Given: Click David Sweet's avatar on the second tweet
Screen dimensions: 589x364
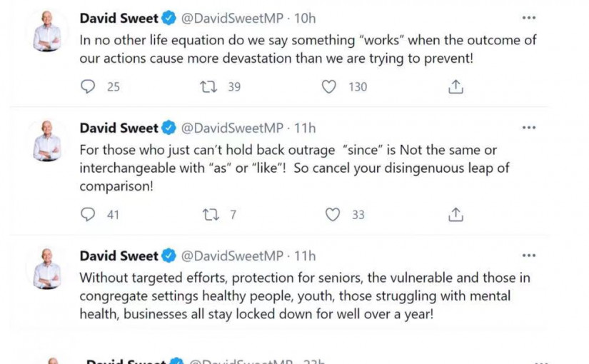Looking at the screenshot, I should 47,141.
